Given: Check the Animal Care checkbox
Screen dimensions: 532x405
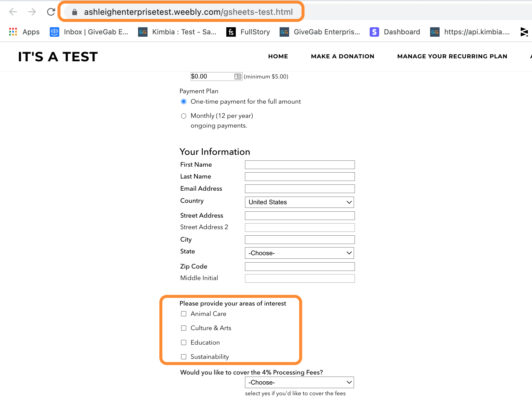Looking at the screenshot, I should click(x=184, y=314).
